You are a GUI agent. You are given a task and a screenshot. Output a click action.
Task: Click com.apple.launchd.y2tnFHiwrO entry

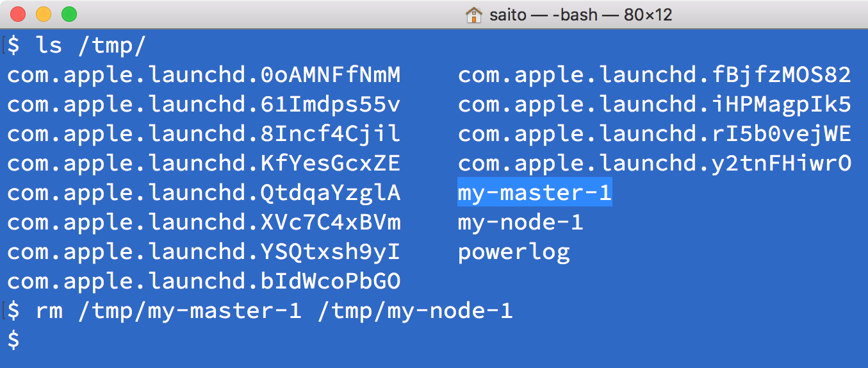tap(655, 163)
